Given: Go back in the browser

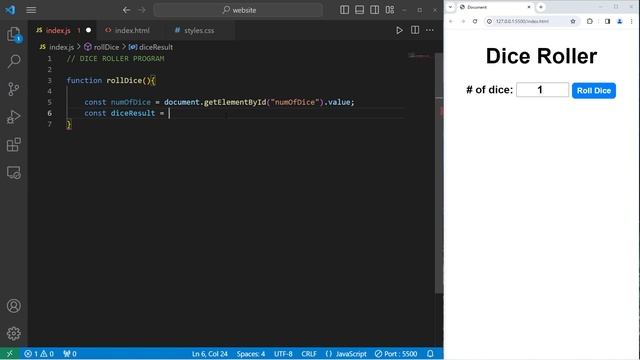Looking at the screenshot, I should pos(451,21).
